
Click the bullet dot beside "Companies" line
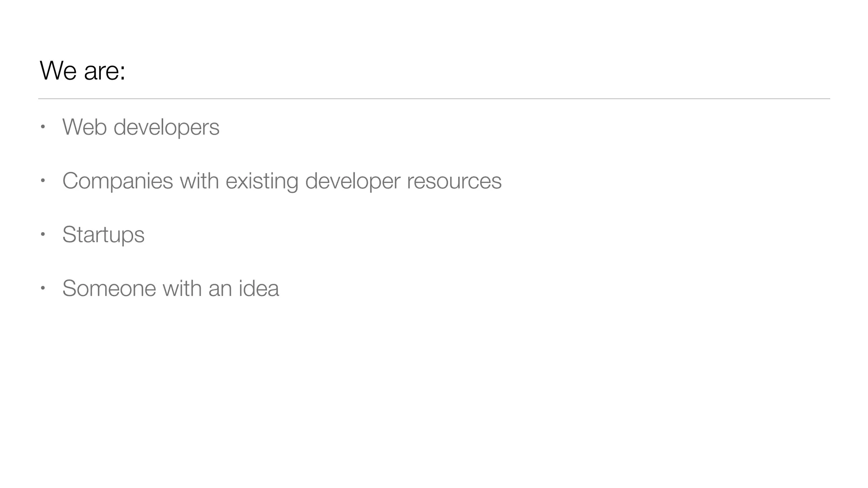pyautogui.click(x=42, y=180)
